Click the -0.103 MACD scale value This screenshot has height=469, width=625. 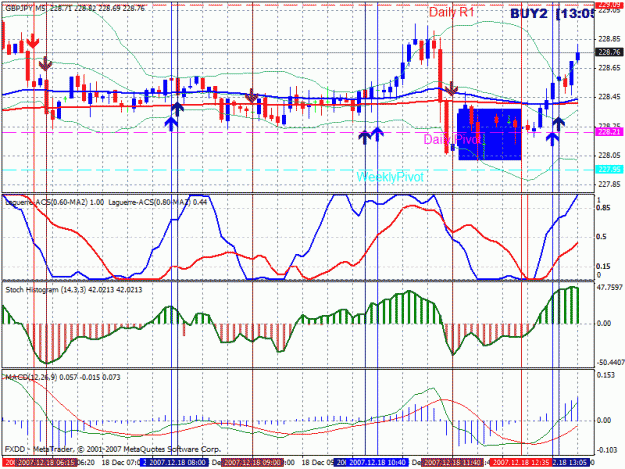tap(606, 450)
